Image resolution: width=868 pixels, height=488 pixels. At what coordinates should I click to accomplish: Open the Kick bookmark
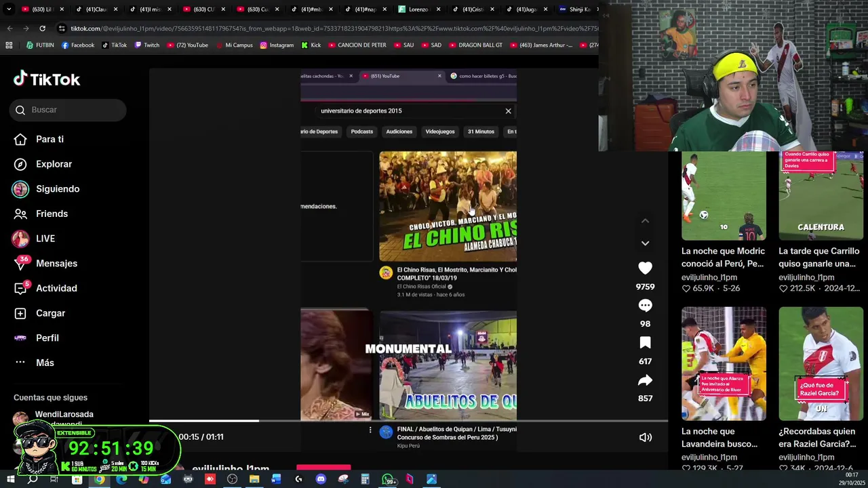pyautogui.click(x=311, y=45)
